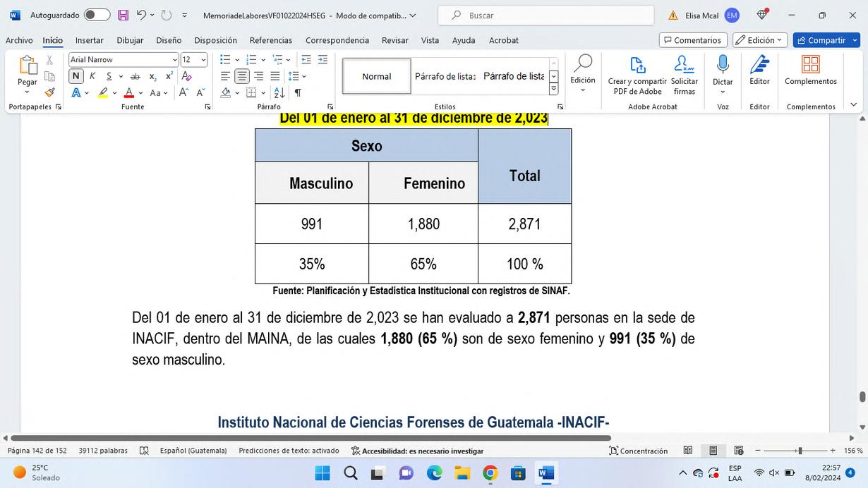Switch to the Diseño tab
Screen dimensions: 868x488
tap(169, 40)
